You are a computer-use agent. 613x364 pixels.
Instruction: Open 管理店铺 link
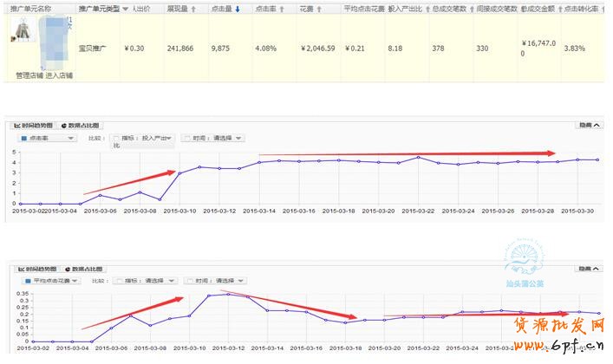pyautogui.click(x=29, y=75)
